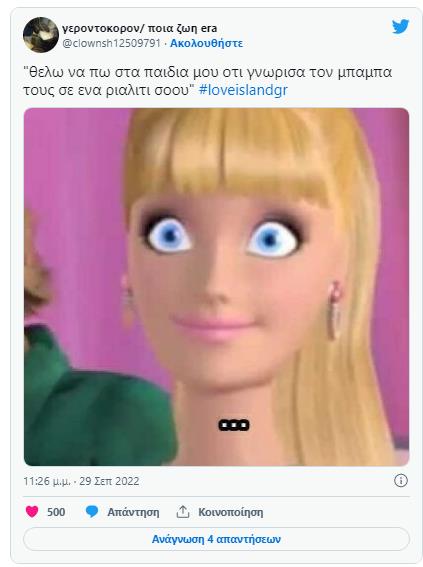
Task: Follow the account via Ακολουθήστε
Action: click(x=206, y=43)
